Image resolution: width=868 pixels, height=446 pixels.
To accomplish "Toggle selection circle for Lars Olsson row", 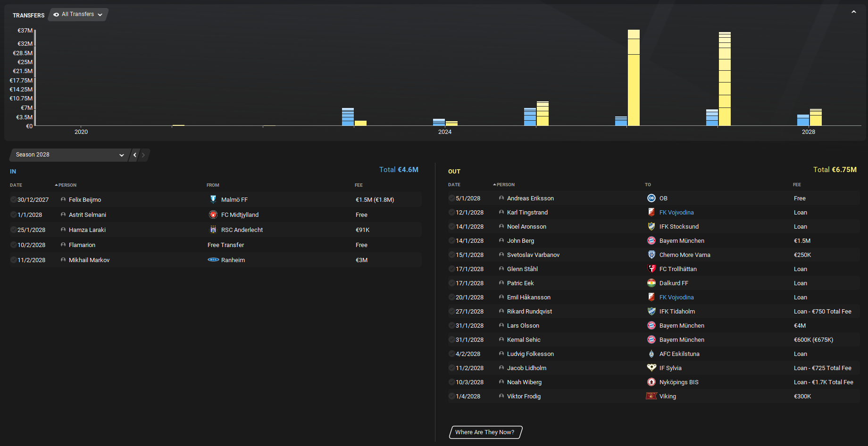I will click(451, 325).
